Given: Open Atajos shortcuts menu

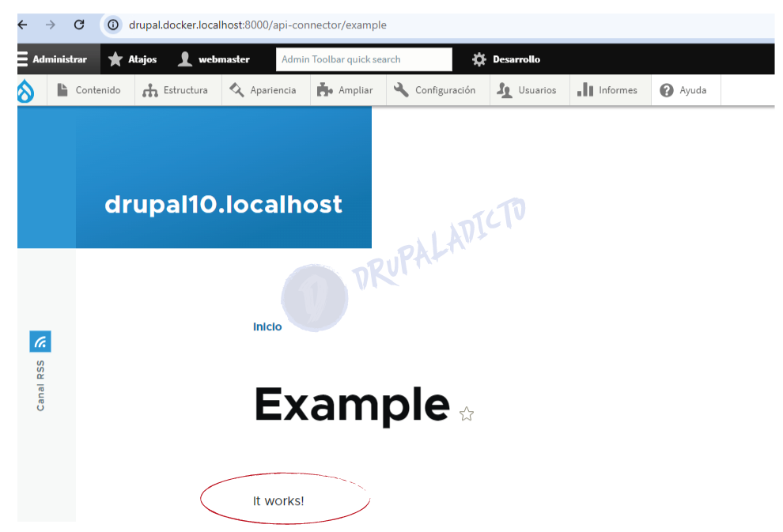Looking at the screenshot, I should [x=133, y=58].
